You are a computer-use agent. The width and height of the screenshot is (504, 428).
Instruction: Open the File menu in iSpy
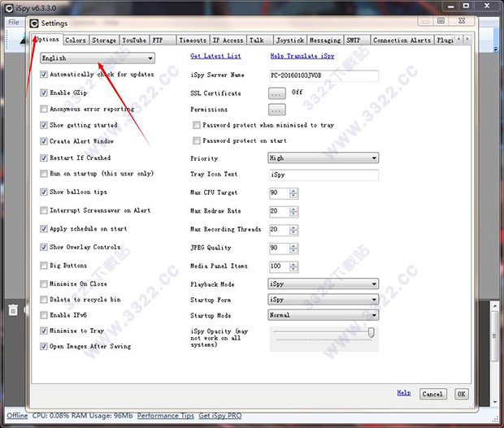pos(14,22)
